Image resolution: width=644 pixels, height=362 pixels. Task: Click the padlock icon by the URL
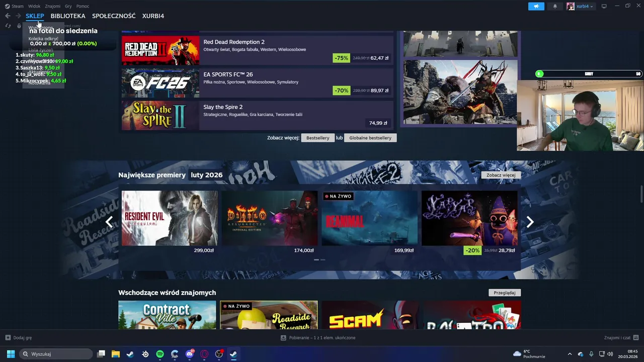19,26
